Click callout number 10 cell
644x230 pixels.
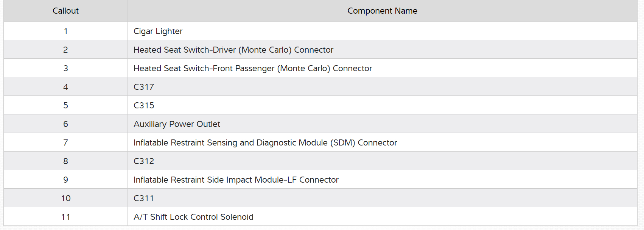(x=65, y=199)
